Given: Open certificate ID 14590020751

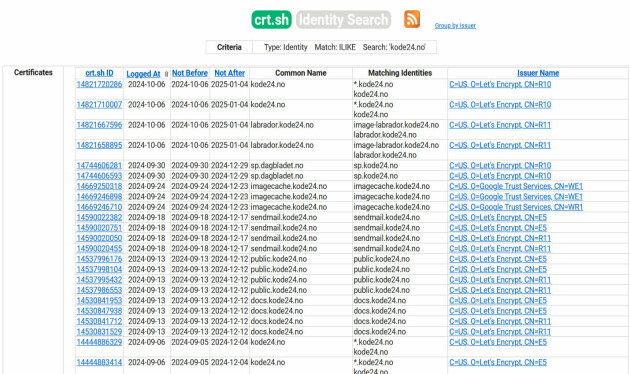Looking at the screenshot, I should (x=99, y=228).
